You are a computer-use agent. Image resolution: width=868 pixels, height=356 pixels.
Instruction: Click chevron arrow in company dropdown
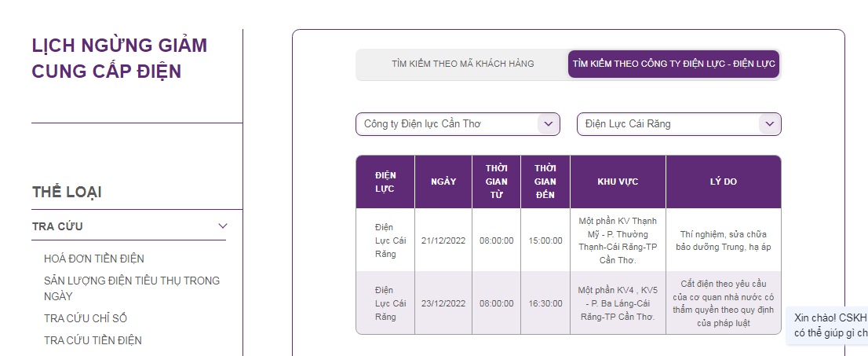click(549, 124)
